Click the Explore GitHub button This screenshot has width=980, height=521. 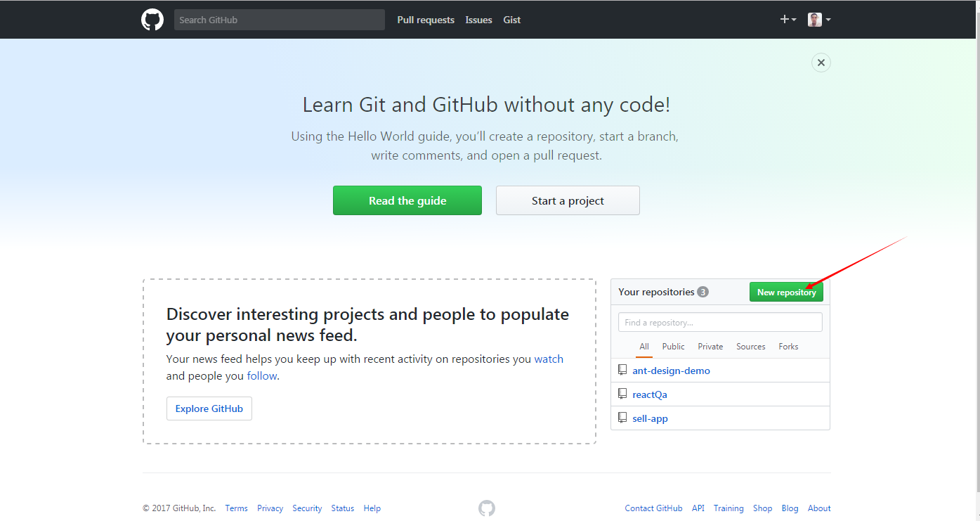[x=209, y=409]
